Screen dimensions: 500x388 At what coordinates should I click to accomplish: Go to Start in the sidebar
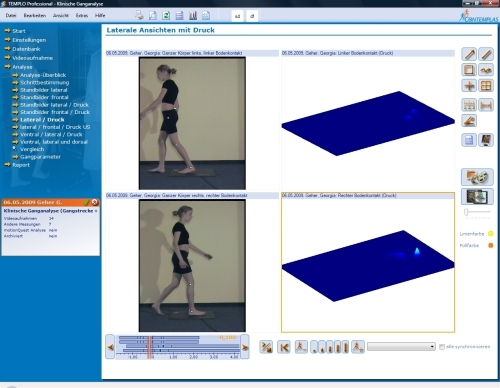click(x=19, y=31)
